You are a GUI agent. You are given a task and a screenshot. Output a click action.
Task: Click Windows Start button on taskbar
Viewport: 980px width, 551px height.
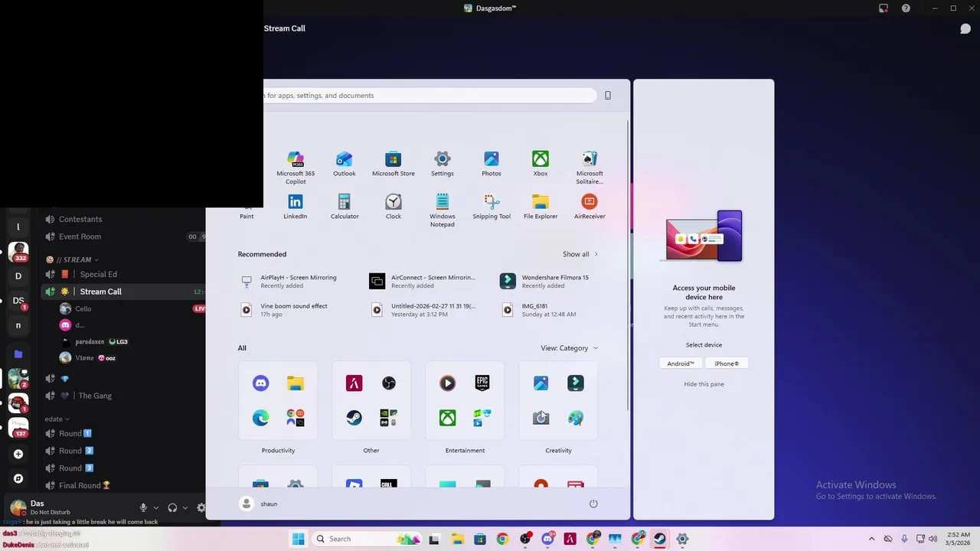[x=298, y=539]
